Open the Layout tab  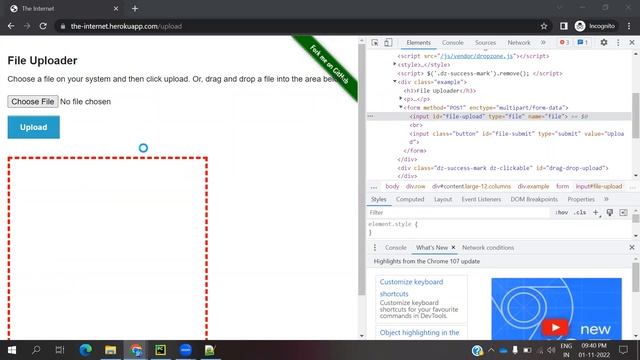(443, 199)
